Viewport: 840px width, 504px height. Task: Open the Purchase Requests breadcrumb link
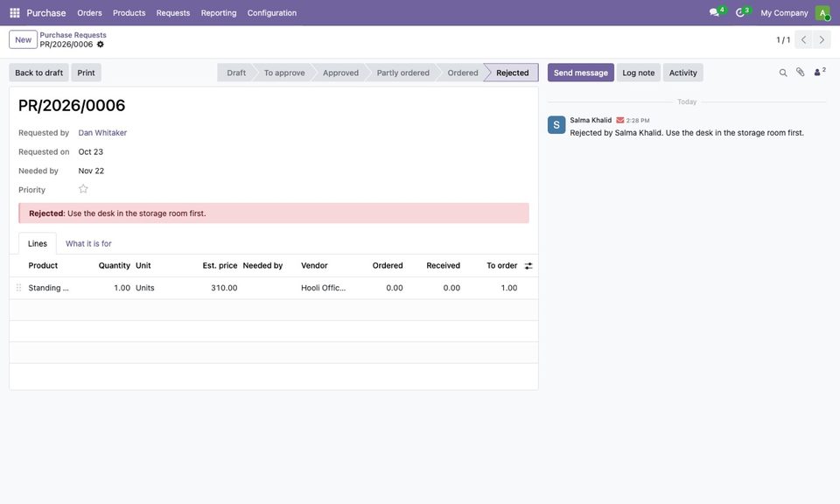(73, 35)
